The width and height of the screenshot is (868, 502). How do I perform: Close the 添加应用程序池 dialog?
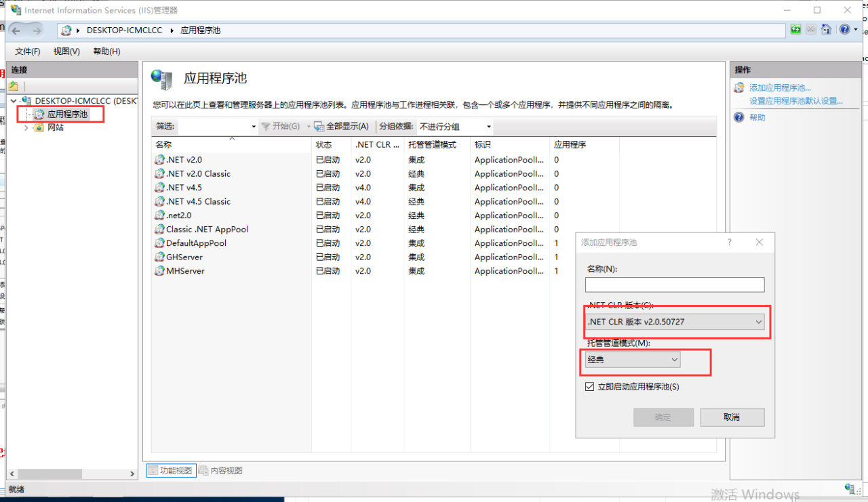(x=759, y=242)
